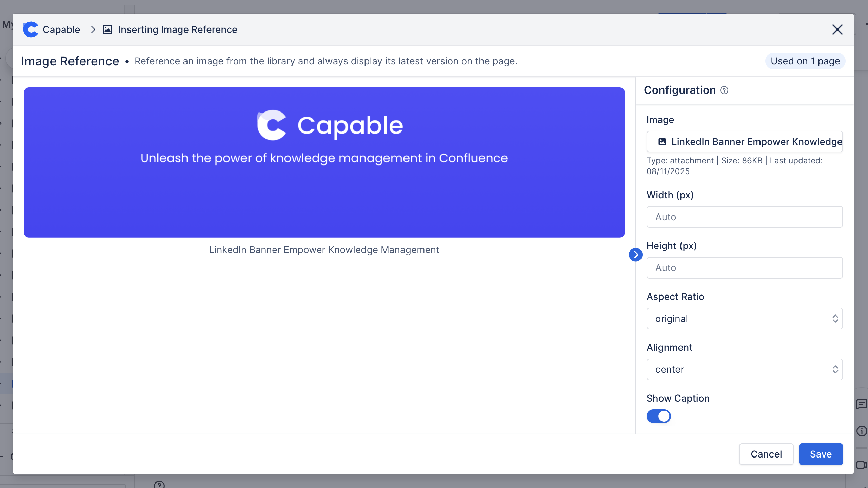Open the LinkedIn Banner image selector
The height and width of the screenshot is (488, 868).
[744, 142]
